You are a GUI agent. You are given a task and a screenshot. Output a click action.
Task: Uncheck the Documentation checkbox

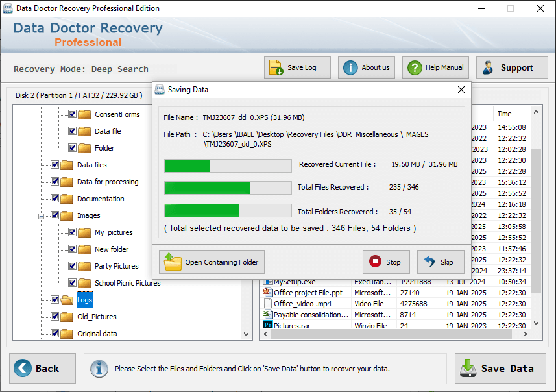[55, 199]
